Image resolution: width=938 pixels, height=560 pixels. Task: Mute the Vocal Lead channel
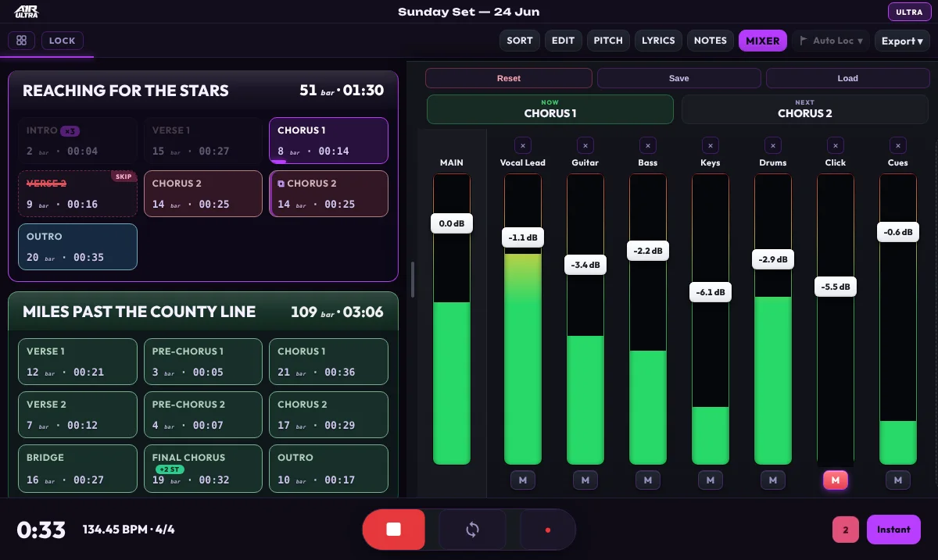(523, 480)
